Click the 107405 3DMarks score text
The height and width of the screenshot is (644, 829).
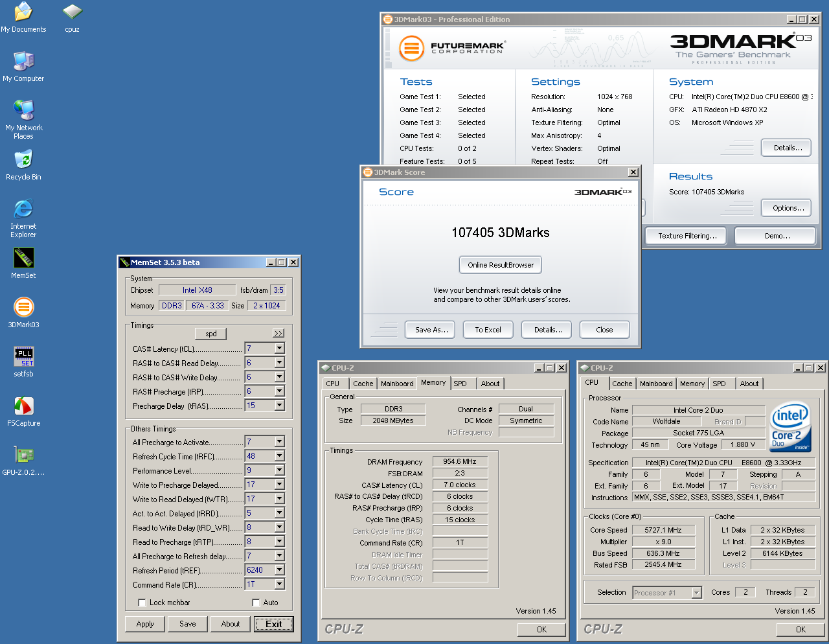501,233
